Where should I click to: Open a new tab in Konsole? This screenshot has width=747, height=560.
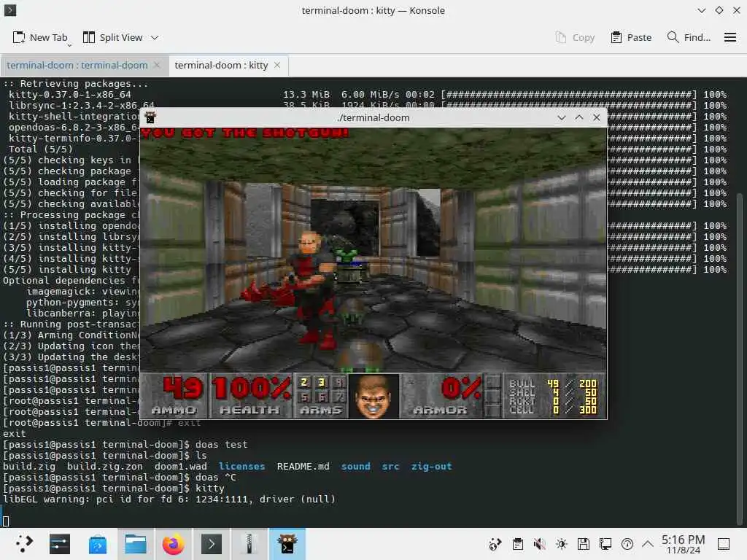41,37
